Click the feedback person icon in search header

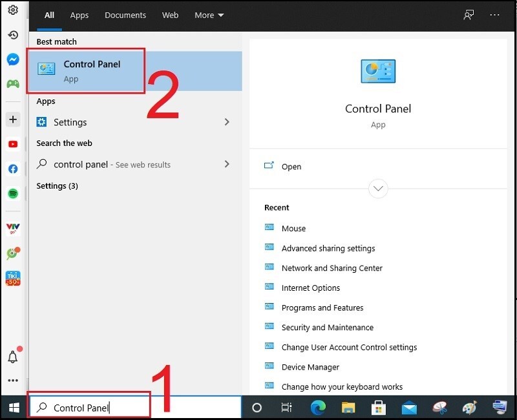pyautogui.click(x=469, y=15)
